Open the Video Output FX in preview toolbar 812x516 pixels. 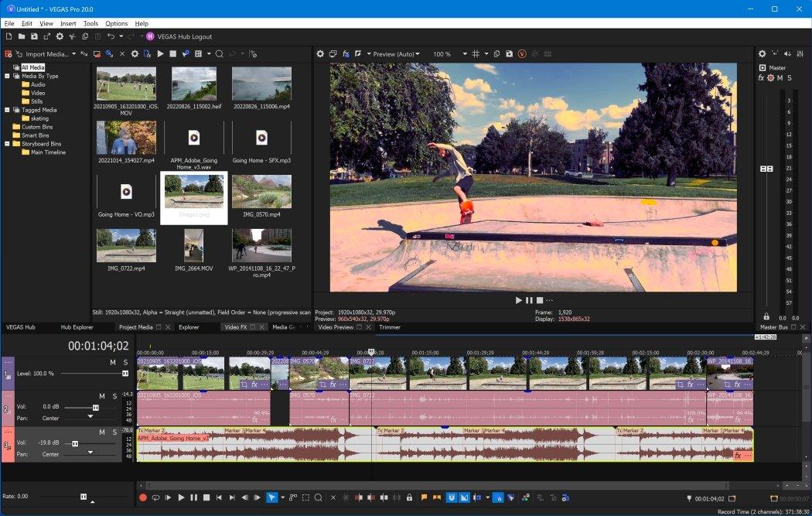click(x=347, y=54)
